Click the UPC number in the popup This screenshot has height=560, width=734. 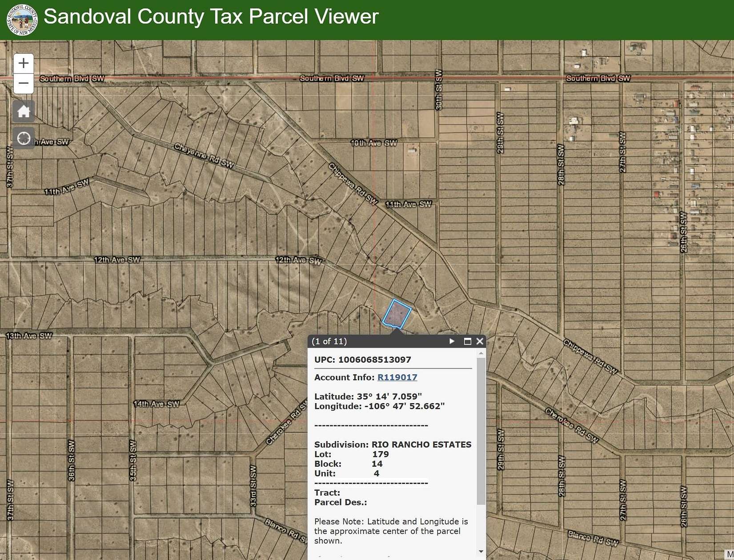pos(363,360)
